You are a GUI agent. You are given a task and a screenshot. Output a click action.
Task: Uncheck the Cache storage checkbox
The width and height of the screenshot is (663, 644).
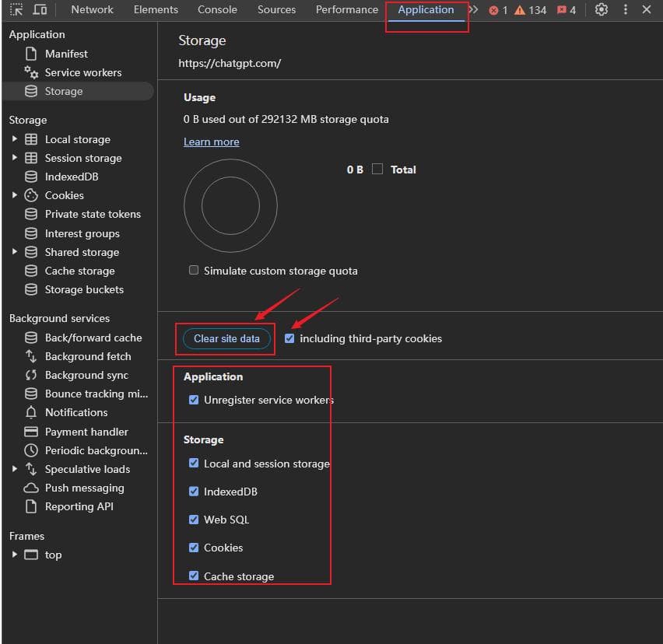coord(194,576)
